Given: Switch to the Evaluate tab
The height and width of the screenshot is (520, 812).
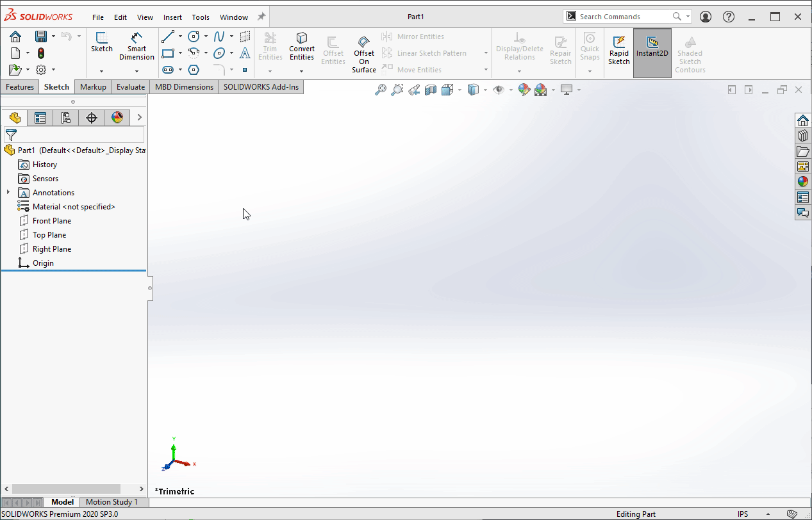Looking at the screenshot, I should pyautogui.click(x=131, y=87).
